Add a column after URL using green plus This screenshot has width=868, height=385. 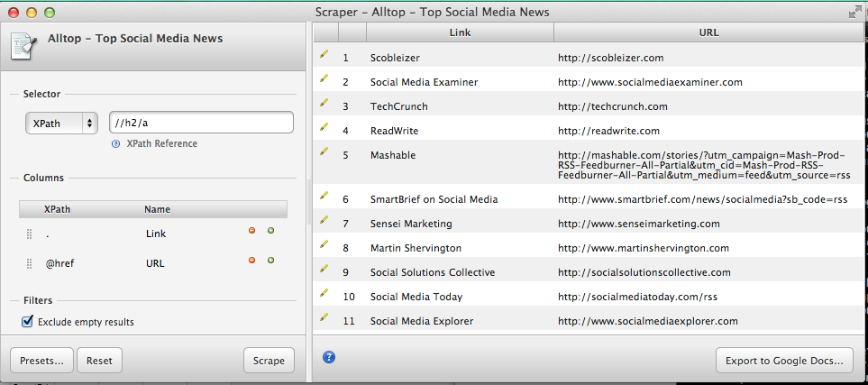pyautogui.click(x=270, y=260)
